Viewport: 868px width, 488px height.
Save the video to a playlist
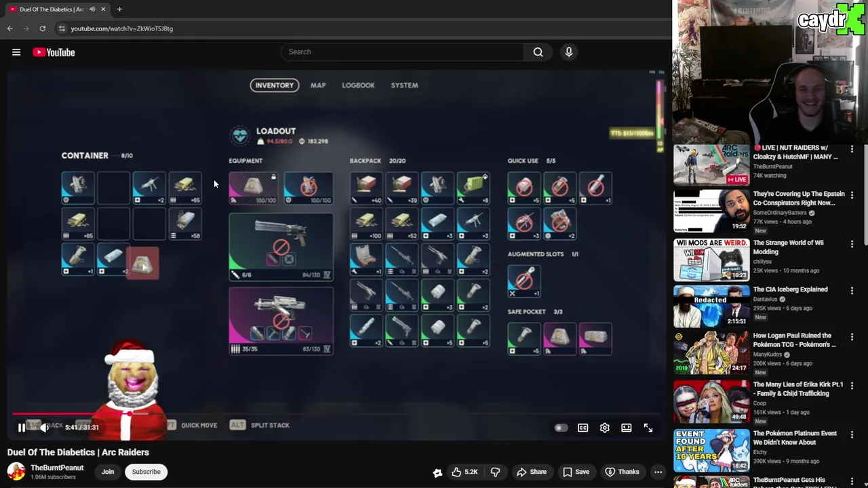[x=576, y=472]
